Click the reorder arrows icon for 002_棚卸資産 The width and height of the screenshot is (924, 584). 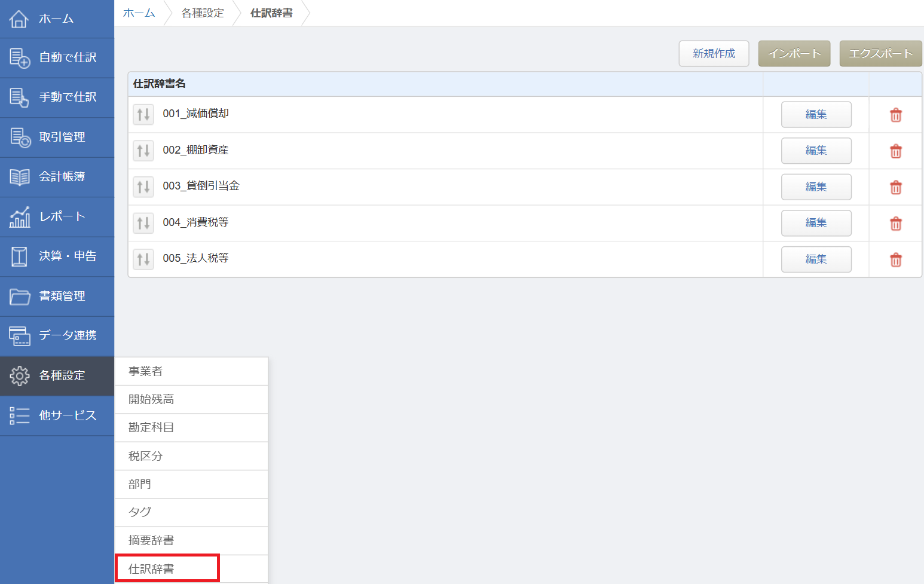pyautogui.click(x=143, y=151)
